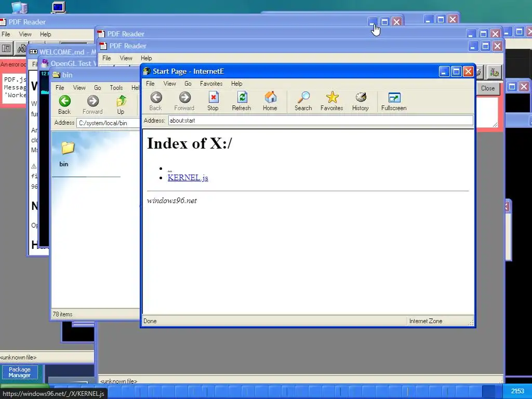
Task: Click the 'Done' status text in InternetE
Action: 150,321
